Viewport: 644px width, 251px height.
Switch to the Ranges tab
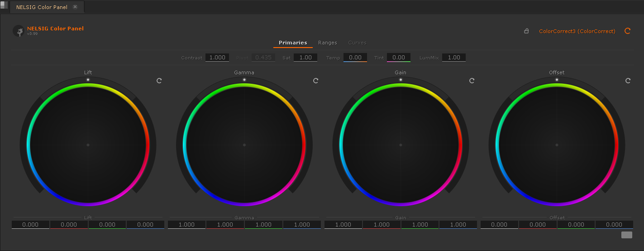tap(328, 43)
